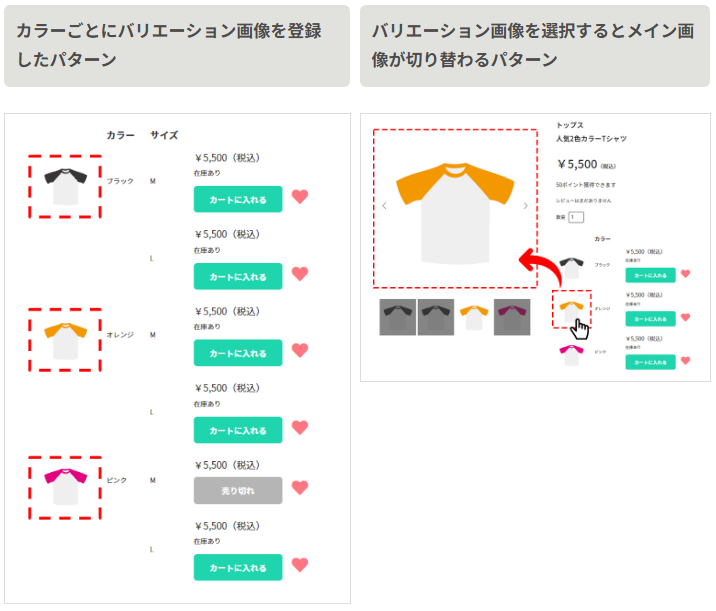
Task: Open the heading about main image switching on selection
Action: [x=534, y=45]
